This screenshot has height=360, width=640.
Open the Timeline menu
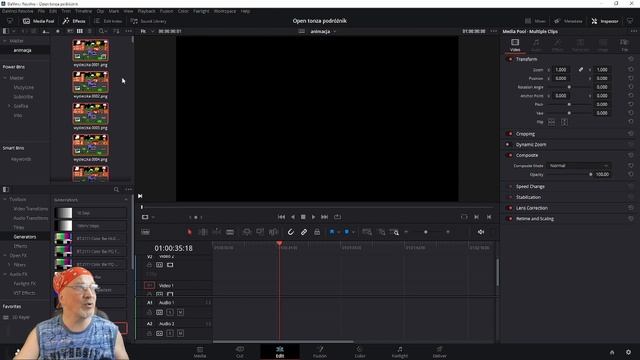tap(84, 11)
